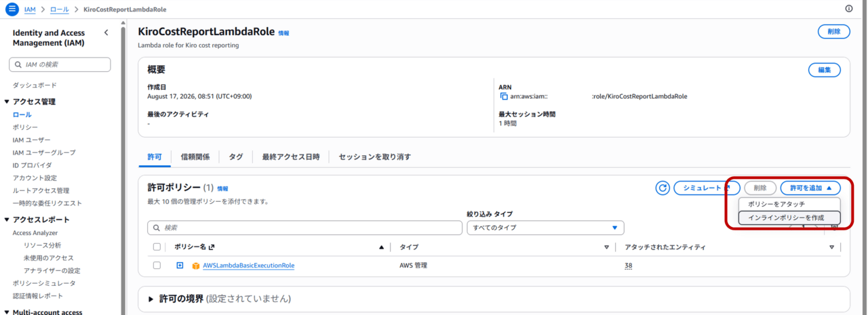Open the 許可を追加 dropdown button
This screenshot has height=315, width=868.
tap(810, 188)
